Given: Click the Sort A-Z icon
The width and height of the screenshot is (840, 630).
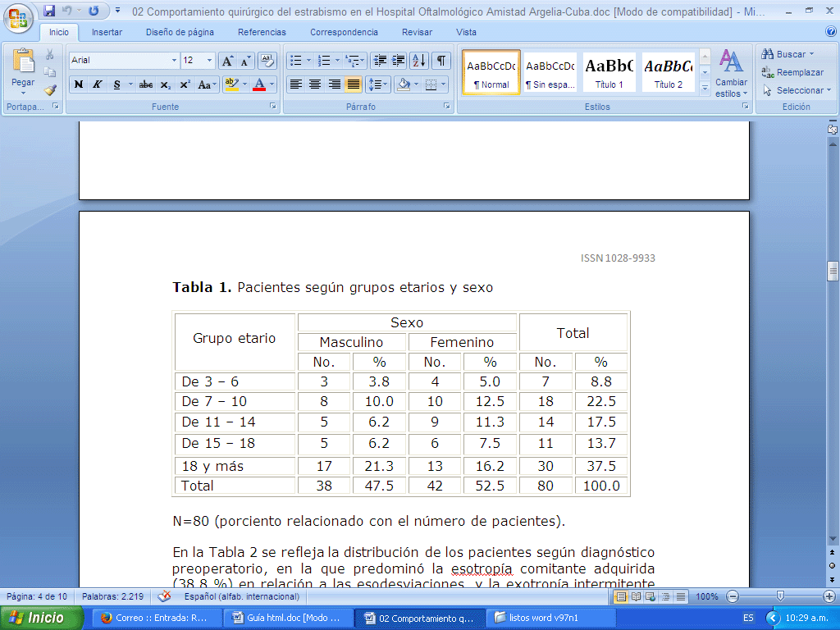Looking at the screenshot, I should tap(418, 60).
